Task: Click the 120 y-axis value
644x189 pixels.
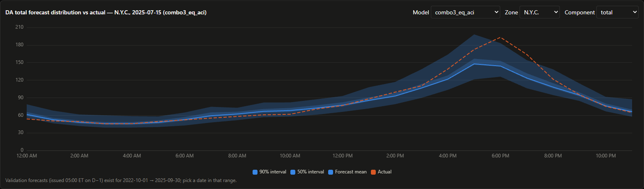Action: click(19, 80)
